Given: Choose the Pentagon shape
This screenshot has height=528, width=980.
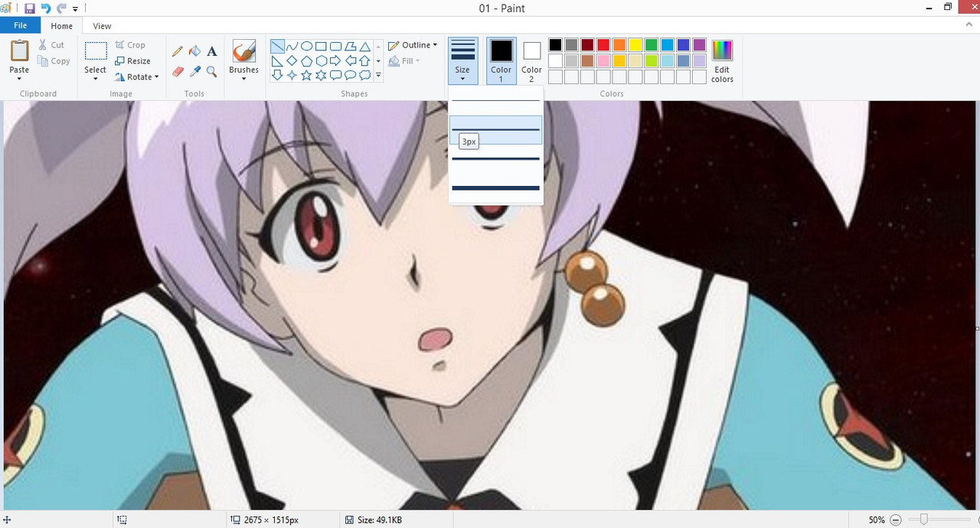Looking at the screenshot, I should coord(306,60).
